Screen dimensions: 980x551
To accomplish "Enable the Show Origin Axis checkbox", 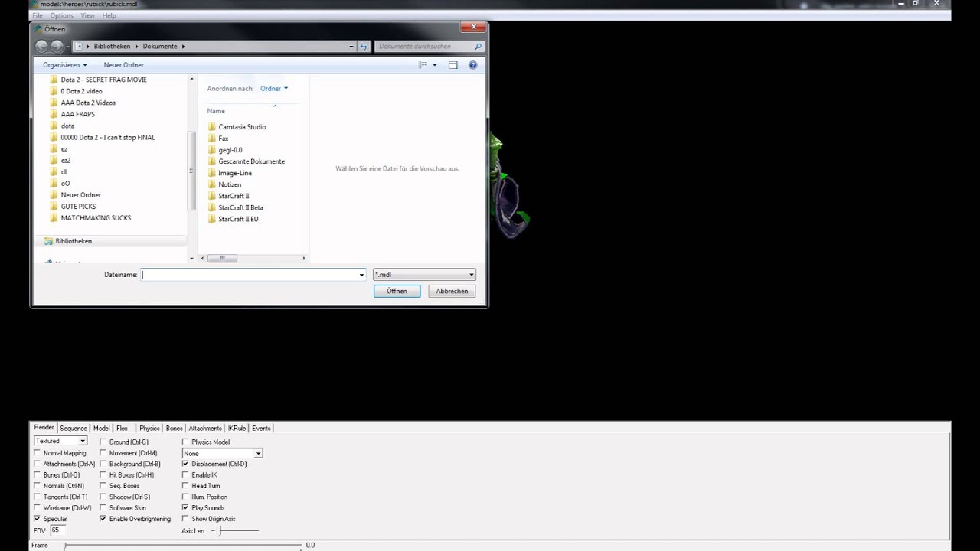I will point(185,519).
